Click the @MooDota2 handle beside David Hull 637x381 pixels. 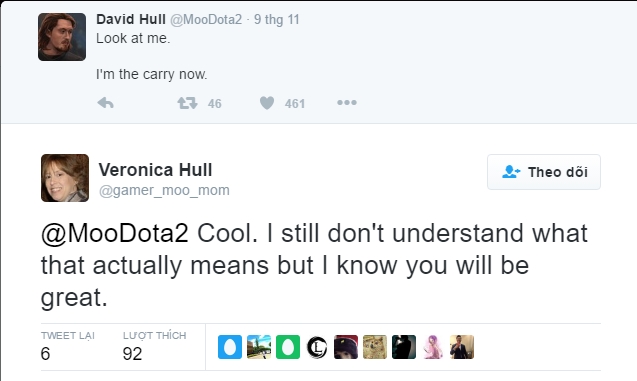coord(206,19)
